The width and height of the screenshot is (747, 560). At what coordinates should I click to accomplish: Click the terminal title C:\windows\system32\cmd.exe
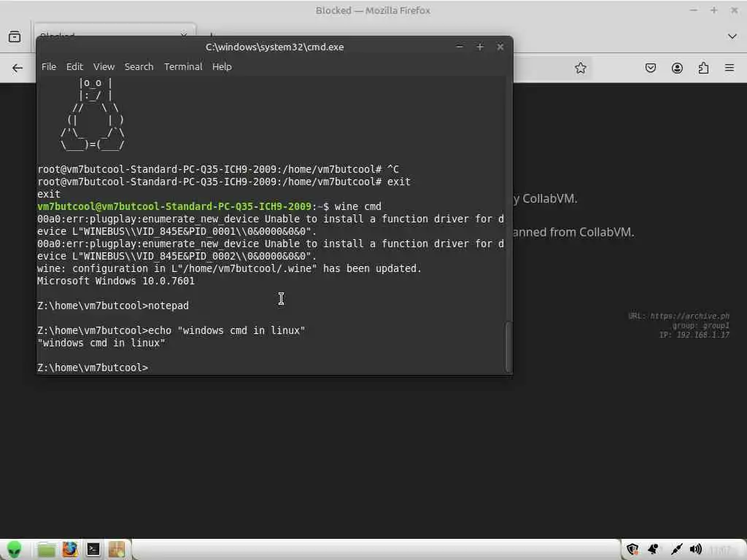coord(274,47)
